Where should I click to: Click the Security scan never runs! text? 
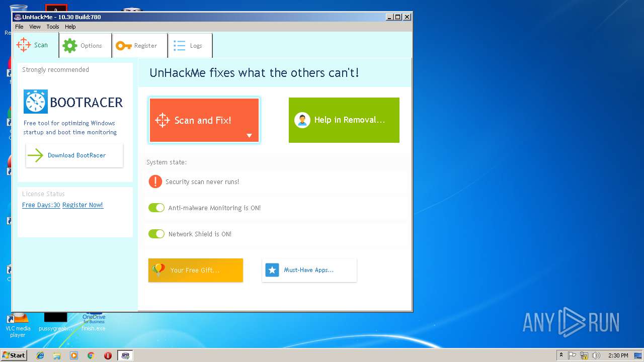pos(202,182)
